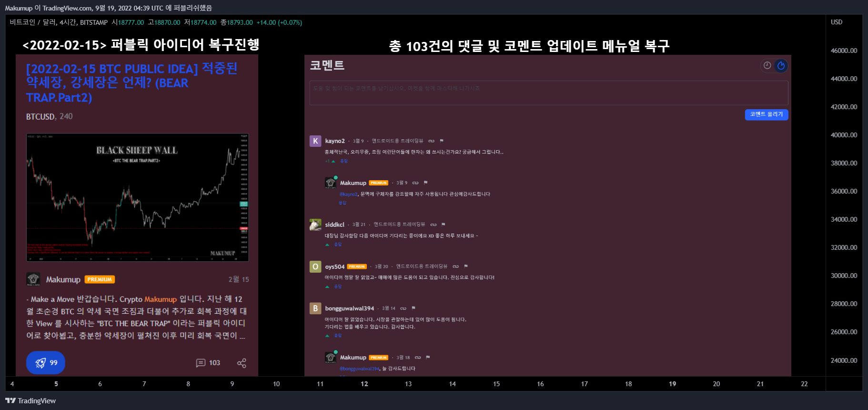Image resolution: width=868 pixels, height=410 pixels.
Task: Click the @bongguwalwal394 mention link
Action: (360, 369)
